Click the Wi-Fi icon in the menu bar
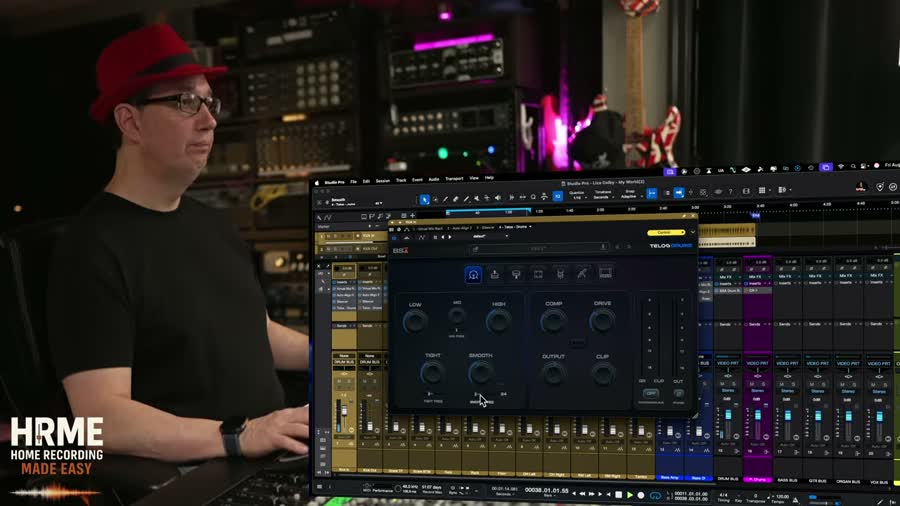Image resolution: width=900 pixels, height=506 pixels. click(840, 166)
